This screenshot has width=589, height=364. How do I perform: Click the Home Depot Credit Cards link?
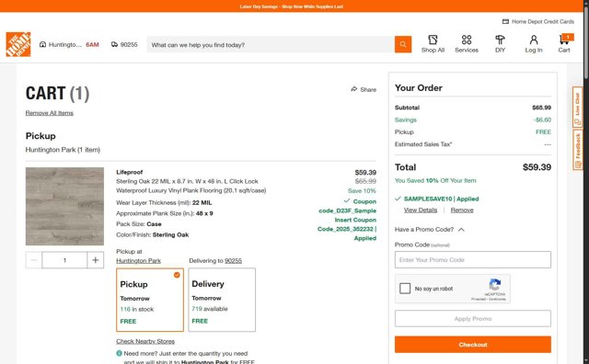[x=538, y=22]
